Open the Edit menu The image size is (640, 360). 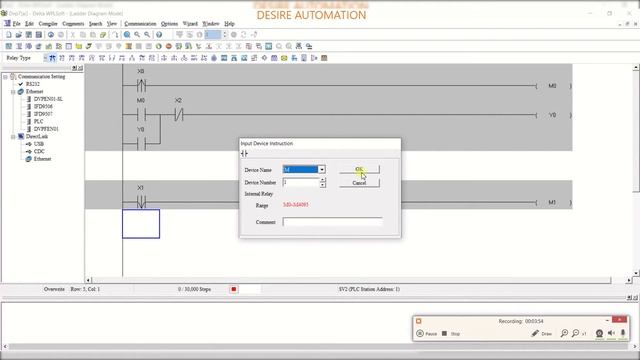click(29, 24)
